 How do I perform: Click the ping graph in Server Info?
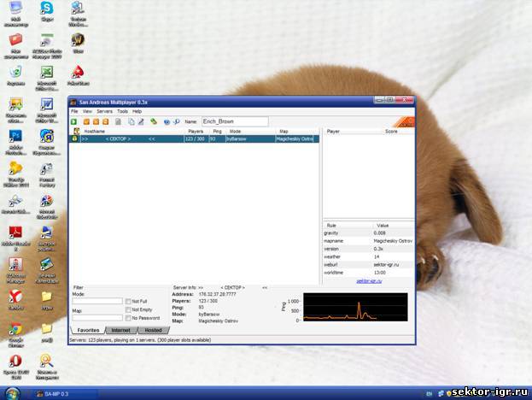pos(355,308)
